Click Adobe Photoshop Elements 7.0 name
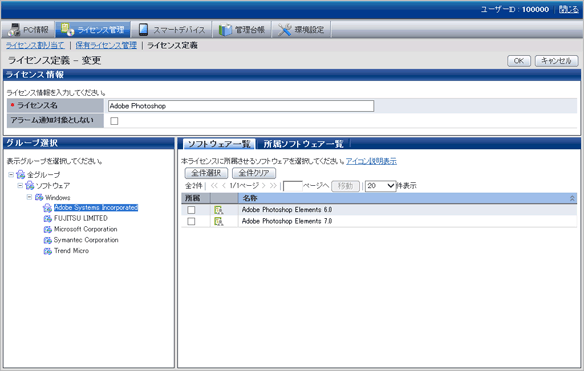Image resolution: width=584 pixels, height=371 pixels. [287, 221]
